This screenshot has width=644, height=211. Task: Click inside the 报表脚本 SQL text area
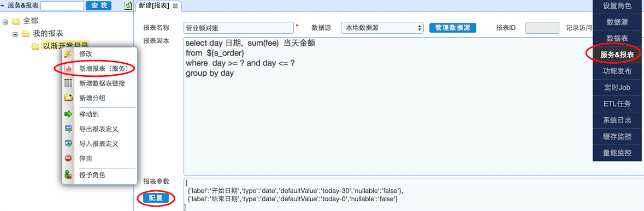(413, 106)
